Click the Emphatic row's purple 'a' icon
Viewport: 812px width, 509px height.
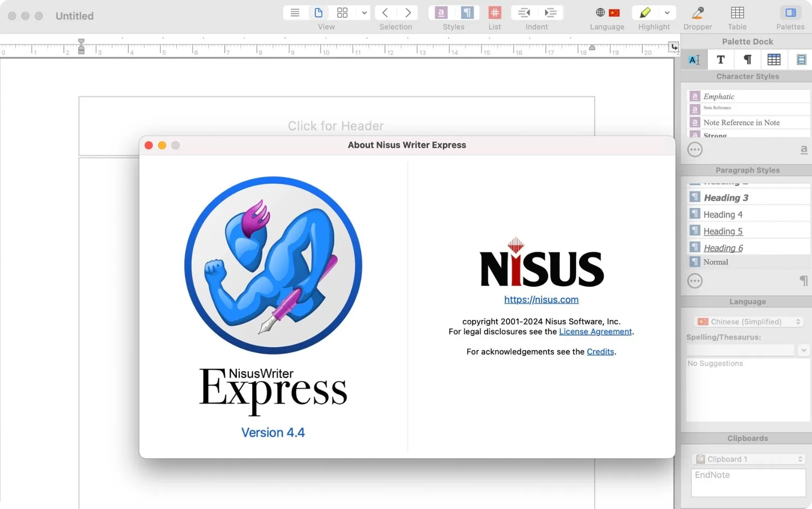click(695, 96)
